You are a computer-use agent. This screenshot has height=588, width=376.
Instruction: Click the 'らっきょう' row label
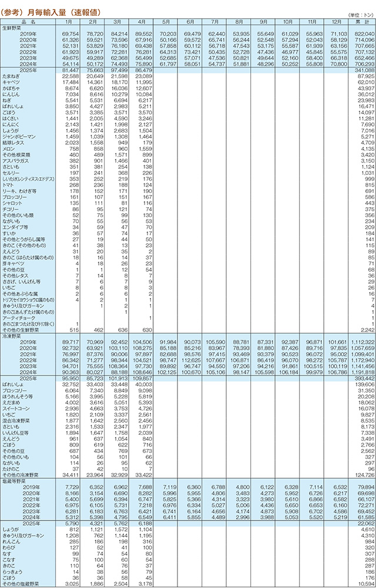[x=13, y=571]
